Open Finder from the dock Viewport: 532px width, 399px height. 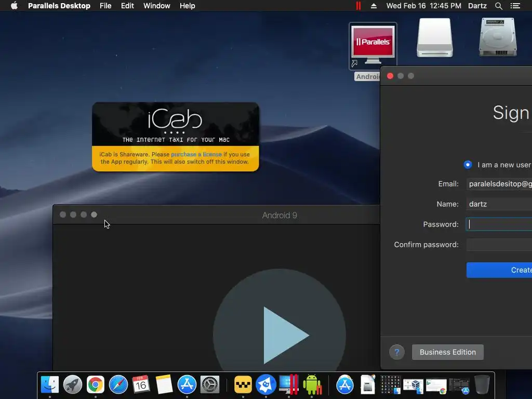tap(50, 384)
